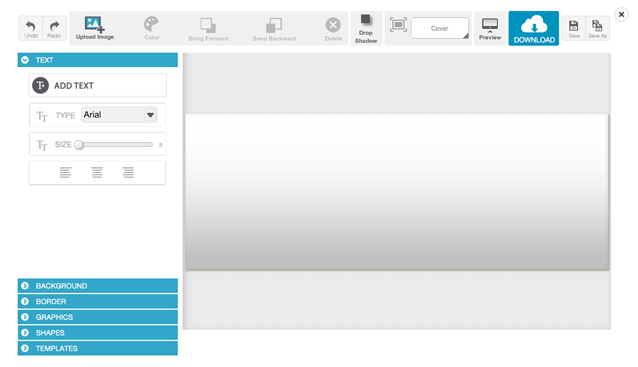This screenshot has height=367, width=638.
Task: Expand the Graphics panel section
Action: point(98,317)
